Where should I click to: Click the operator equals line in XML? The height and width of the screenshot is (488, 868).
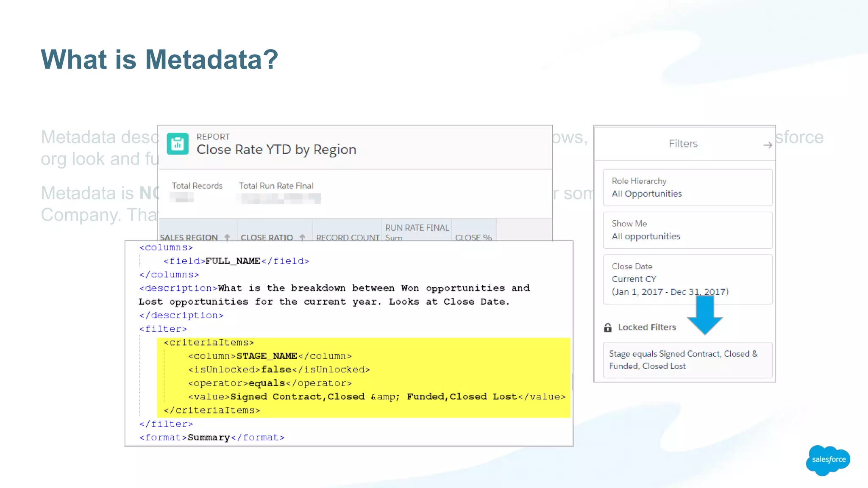point(270,383)
